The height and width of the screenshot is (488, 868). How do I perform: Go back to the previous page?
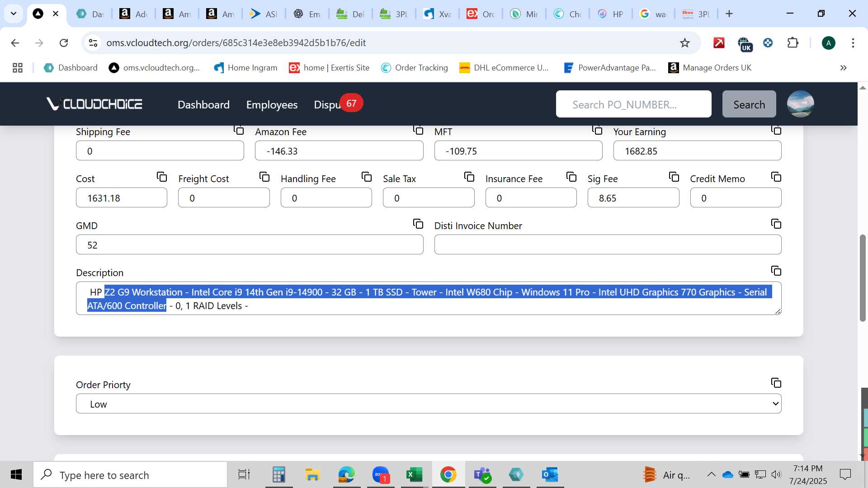[15, 43]
